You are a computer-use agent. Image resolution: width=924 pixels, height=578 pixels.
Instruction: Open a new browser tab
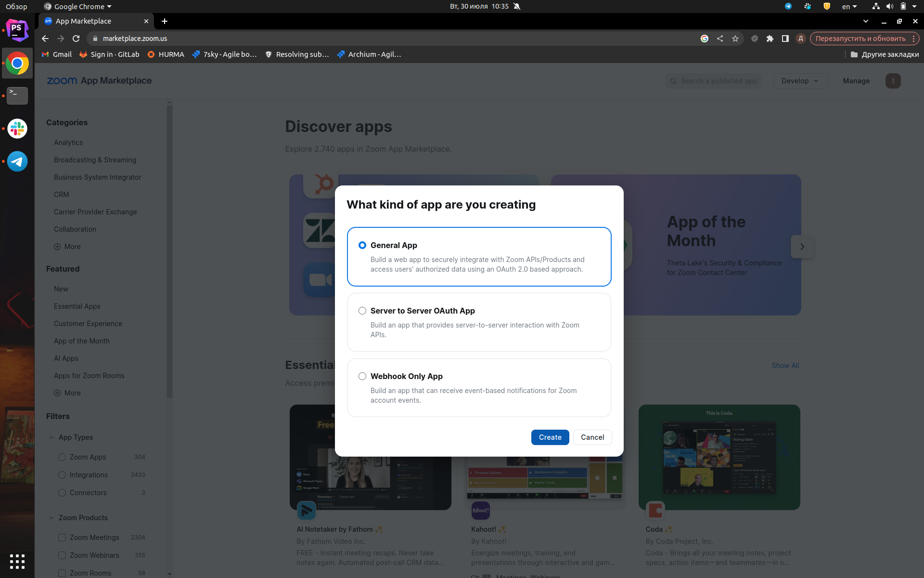pyautogui.click(x=165, y=21)
